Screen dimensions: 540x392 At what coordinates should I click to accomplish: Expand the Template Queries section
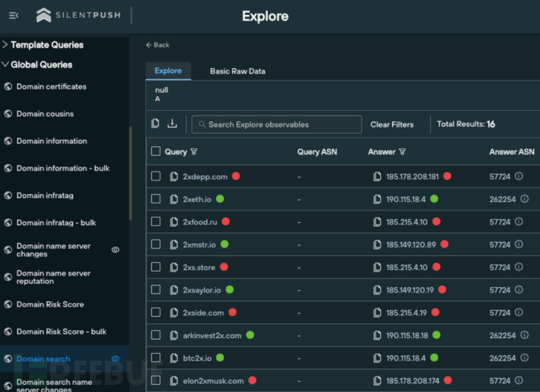click(x=5, y=45)
